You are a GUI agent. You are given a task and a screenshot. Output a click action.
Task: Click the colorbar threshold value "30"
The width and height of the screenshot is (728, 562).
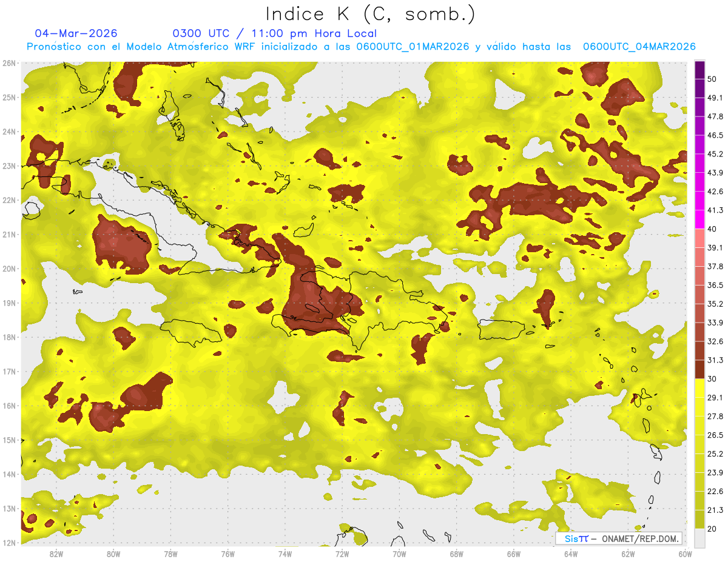pyautogui.click(x=712, y=379)
